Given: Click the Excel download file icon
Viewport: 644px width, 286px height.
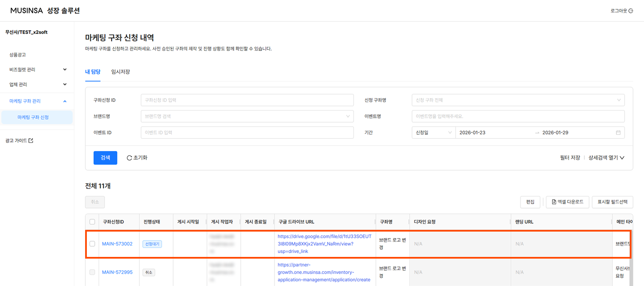Looking at the screenshot, I should [554, 202].
